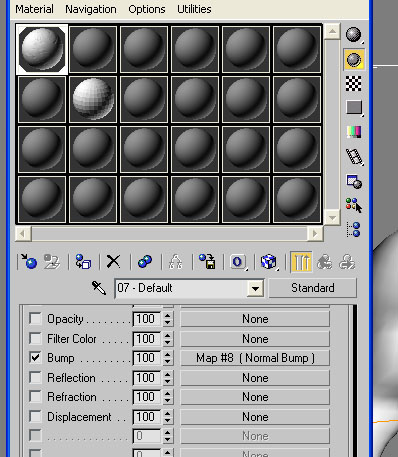This screenshot has width=398, height=457.
Task: Click the Reflection None map button
Action: tap(255, 378)
